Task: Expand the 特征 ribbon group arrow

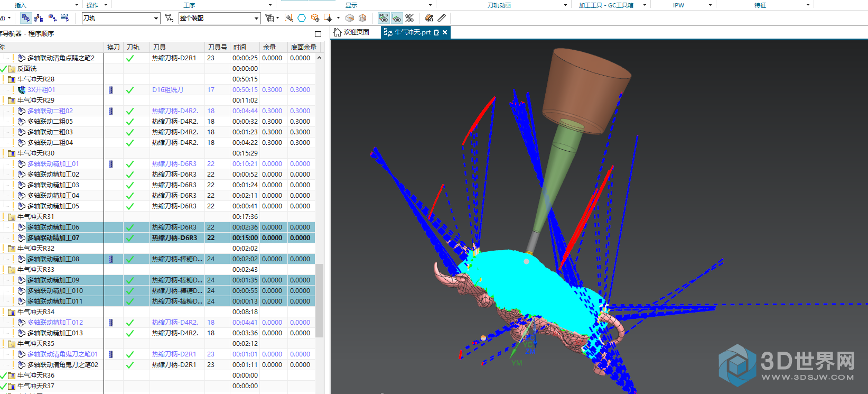Action: (808, 5)
